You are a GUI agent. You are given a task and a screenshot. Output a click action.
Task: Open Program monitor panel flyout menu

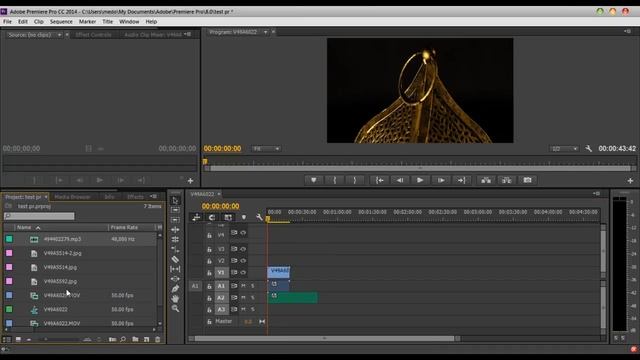point(627,31)
